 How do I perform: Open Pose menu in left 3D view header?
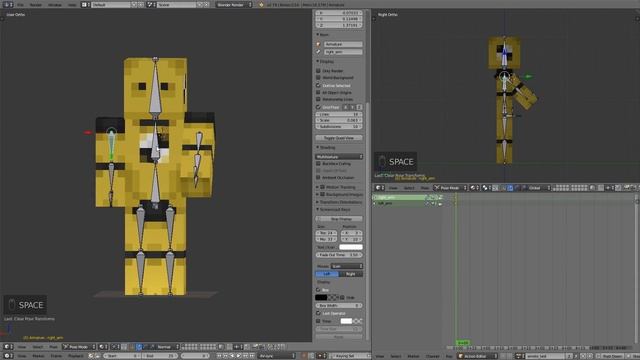[x=53, y=347]
